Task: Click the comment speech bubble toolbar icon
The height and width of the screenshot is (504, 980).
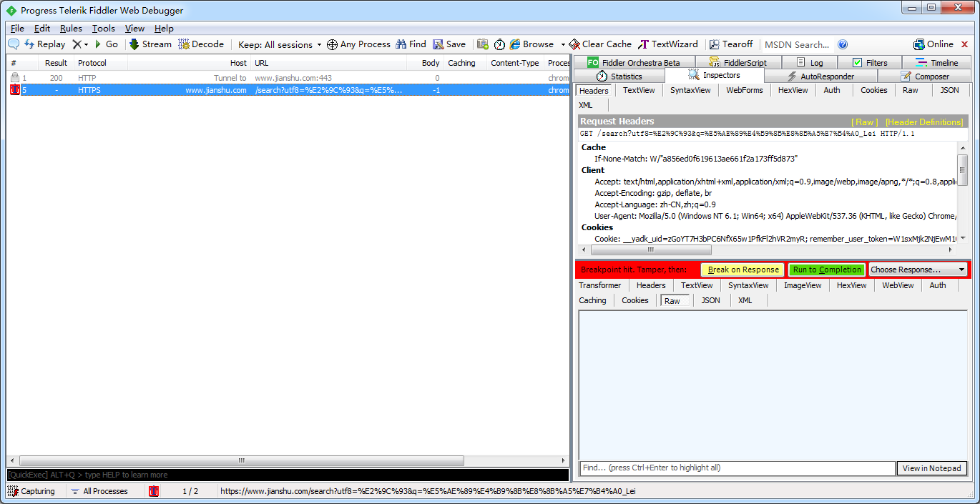Action: [14, 44]
